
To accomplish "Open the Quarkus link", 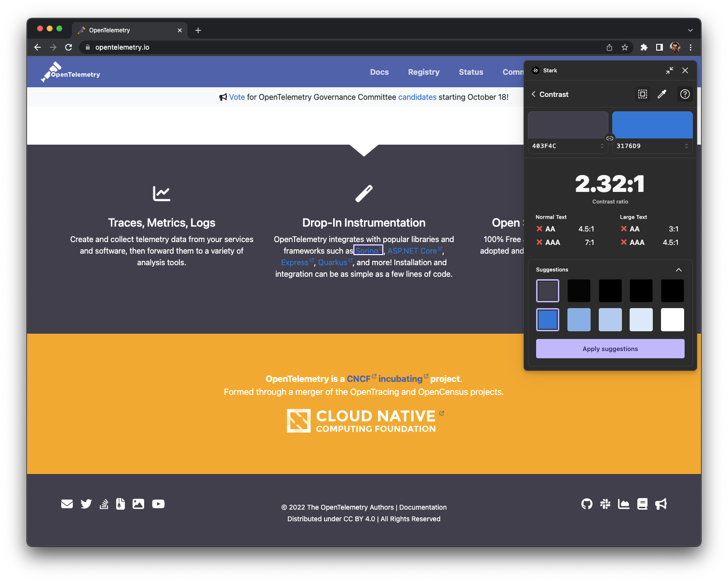I will [335, 262].
